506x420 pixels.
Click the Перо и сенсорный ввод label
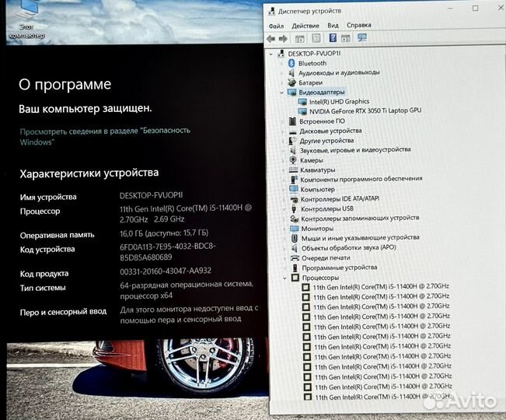(63, 312)
